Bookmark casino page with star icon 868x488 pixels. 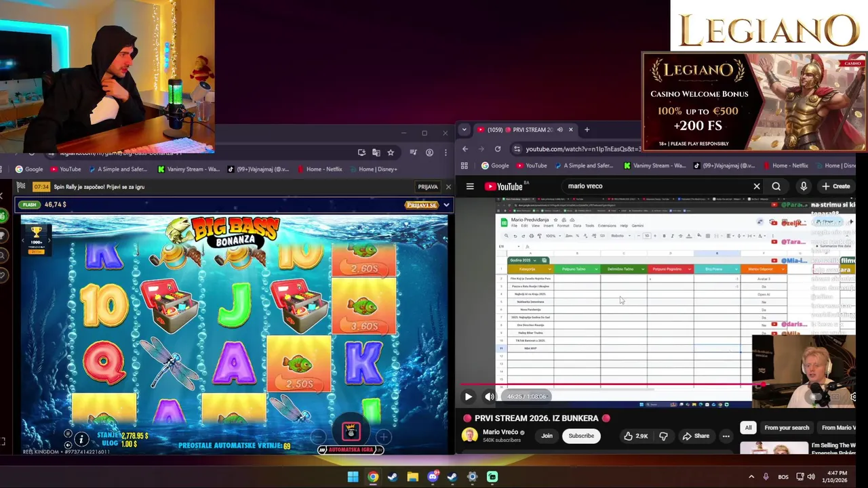tap(391, 152)
